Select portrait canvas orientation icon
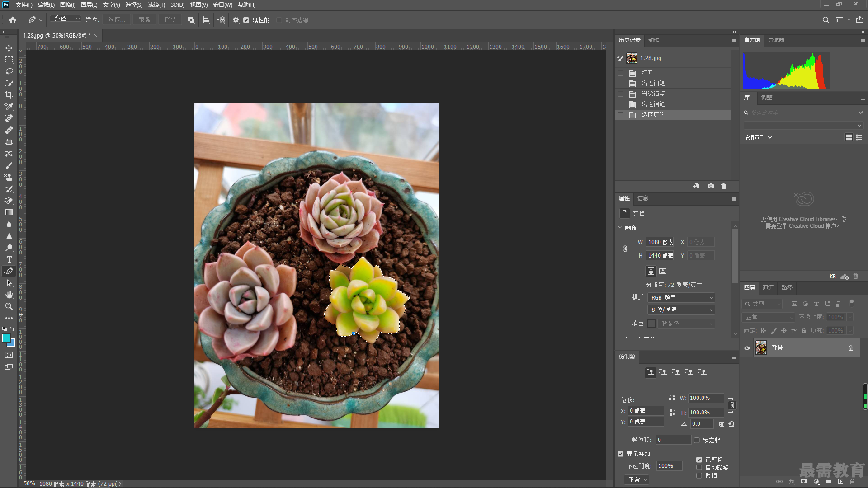This screenshot has height=488, width=868. tap(651, 271)
